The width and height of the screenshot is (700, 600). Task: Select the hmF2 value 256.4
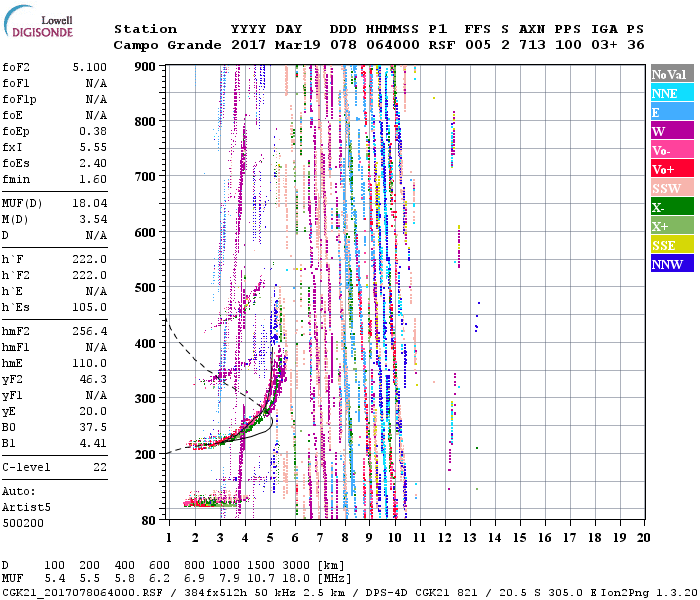click(90, 331)
